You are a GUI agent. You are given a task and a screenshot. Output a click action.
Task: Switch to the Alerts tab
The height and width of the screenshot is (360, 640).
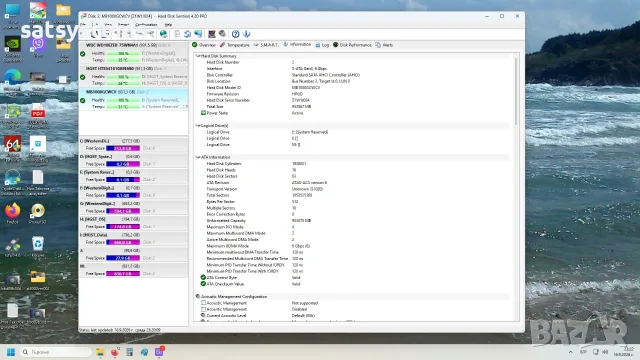(384, 45)
